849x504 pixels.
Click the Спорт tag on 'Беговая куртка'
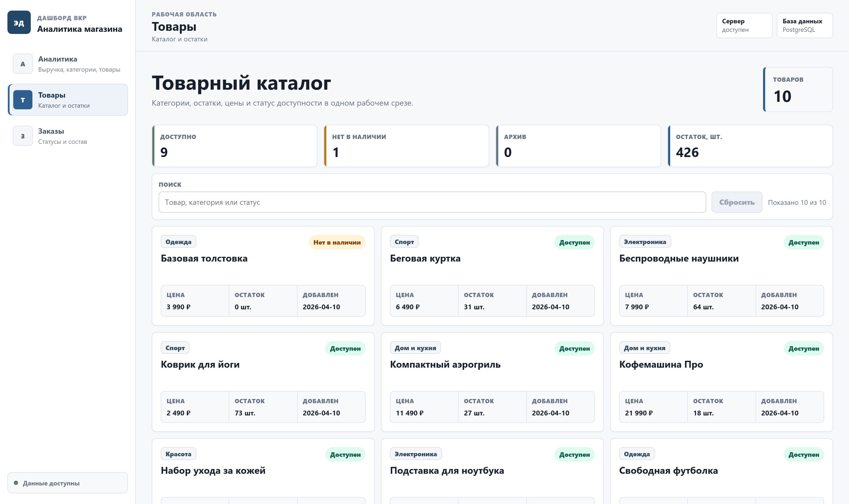pyautogui.click(x=404, y=242)
